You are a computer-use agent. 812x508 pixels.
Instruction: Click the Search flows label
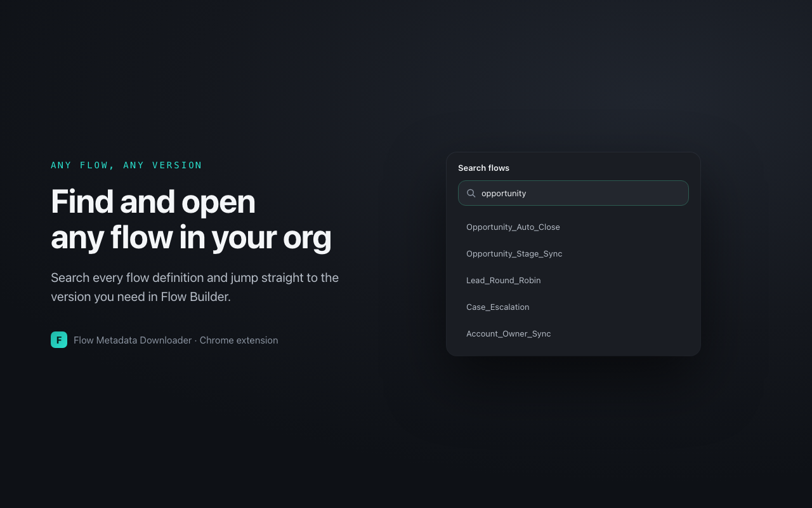point(483,168)
